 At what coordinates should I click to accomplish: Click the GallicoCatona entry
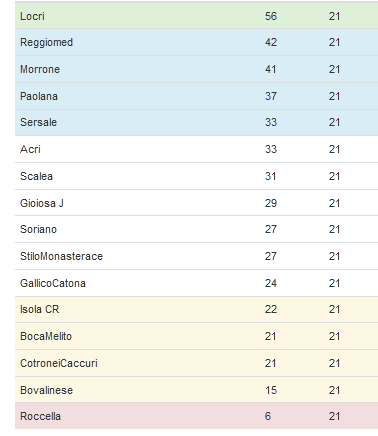[x=53, y=283]
